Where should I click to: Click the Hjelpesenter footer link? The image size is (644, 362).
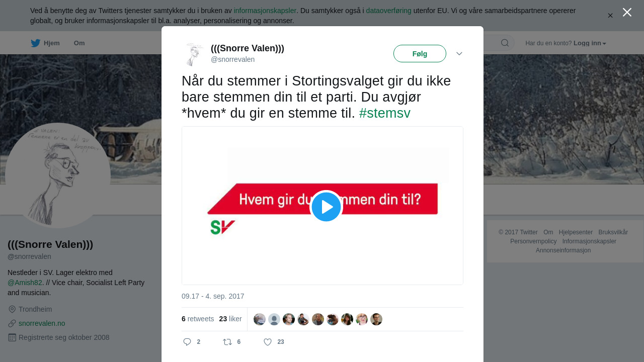click(576, 232)
